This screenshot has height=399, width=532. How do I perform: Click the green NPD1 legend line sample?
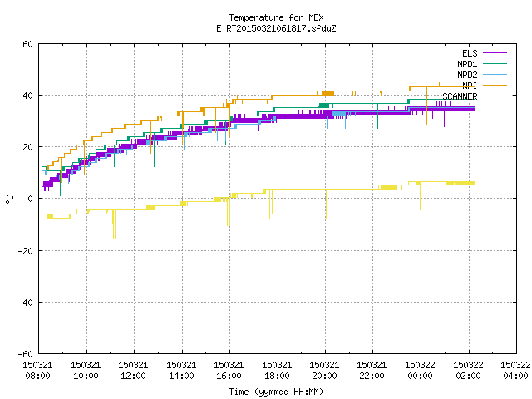tap(495, 64)
